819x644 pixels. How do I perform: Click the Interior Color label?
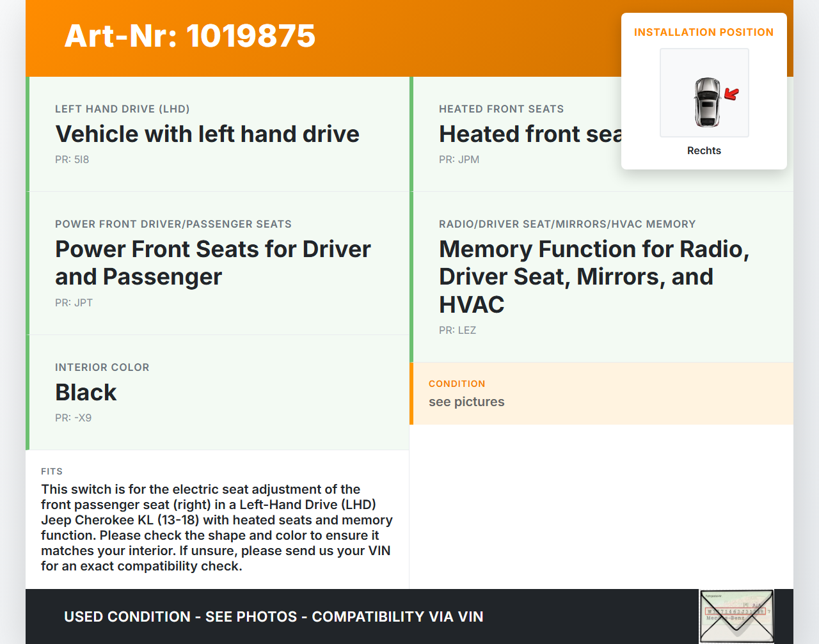(x=102, y=367)
